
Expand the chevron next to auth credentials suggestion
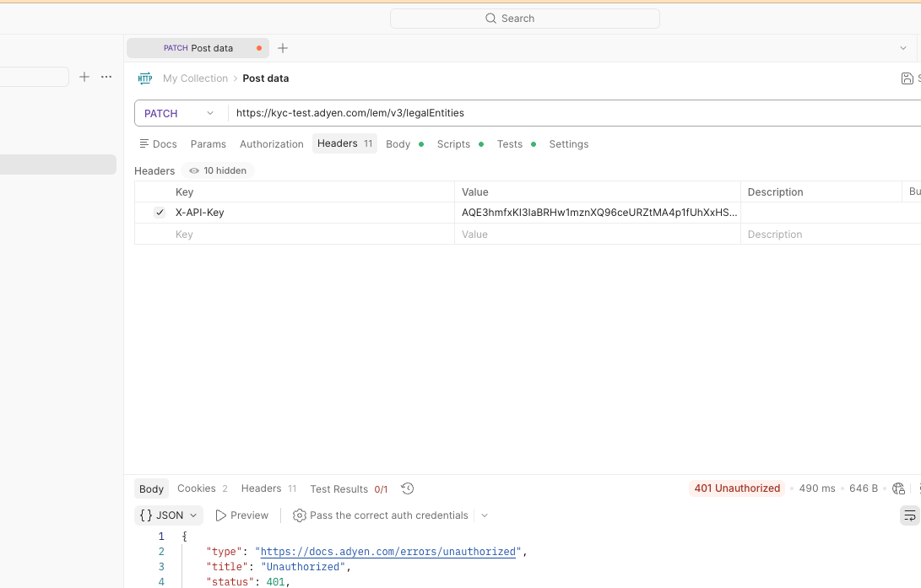pyautogui.click(x=484, y=515)
